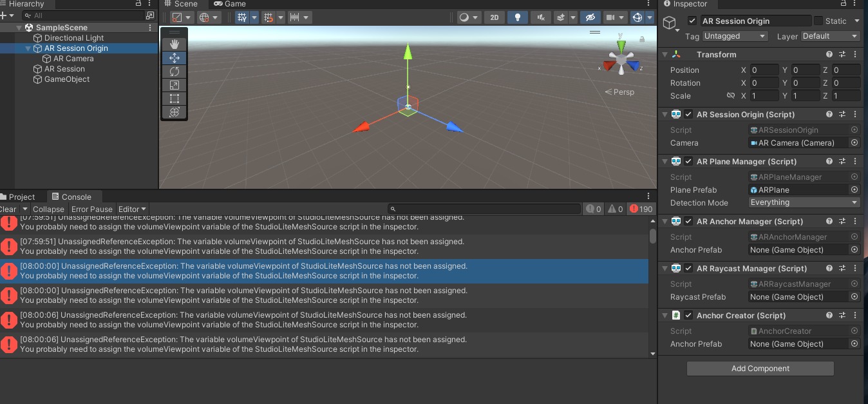Click the 2D view mode button
The height and width of the screenshot is (404, 868).
pos(494,17)
